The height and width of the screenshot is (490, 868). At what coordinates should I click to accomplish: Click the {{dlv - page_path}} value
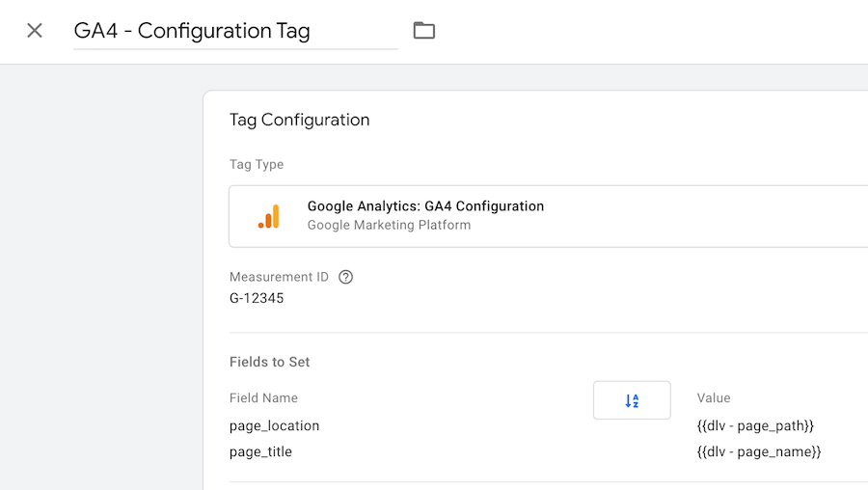pyautogui.click(x=755, y=425)
